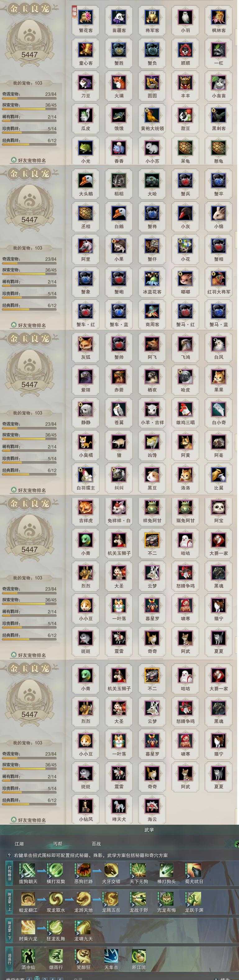Image resolution: width=239 pixels, height=980 pixels.
Task: Click the 雄鸡三唱 rooster pet
Action: (x=186, y=410)
